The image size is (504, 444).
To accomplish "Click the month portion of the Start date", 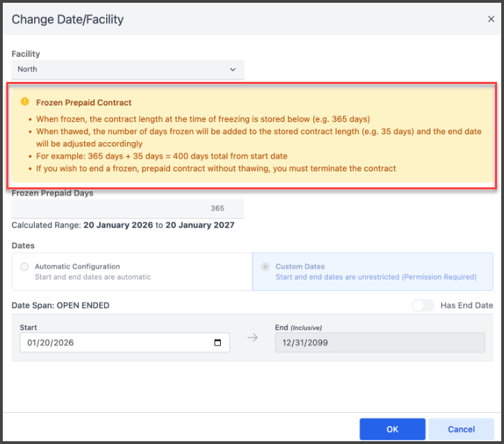I will [32, 343].
